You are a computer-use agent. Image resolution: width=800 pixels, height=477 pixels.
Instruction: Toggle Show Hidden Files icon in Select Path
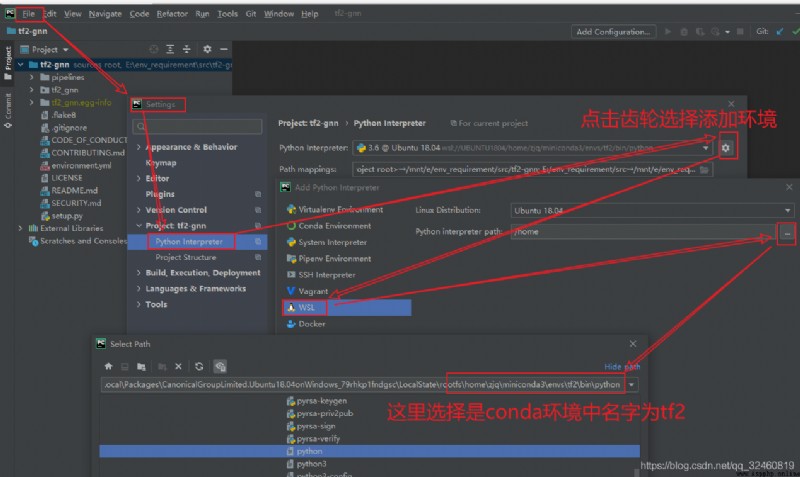pyautogui.click(x=220, y=366)
